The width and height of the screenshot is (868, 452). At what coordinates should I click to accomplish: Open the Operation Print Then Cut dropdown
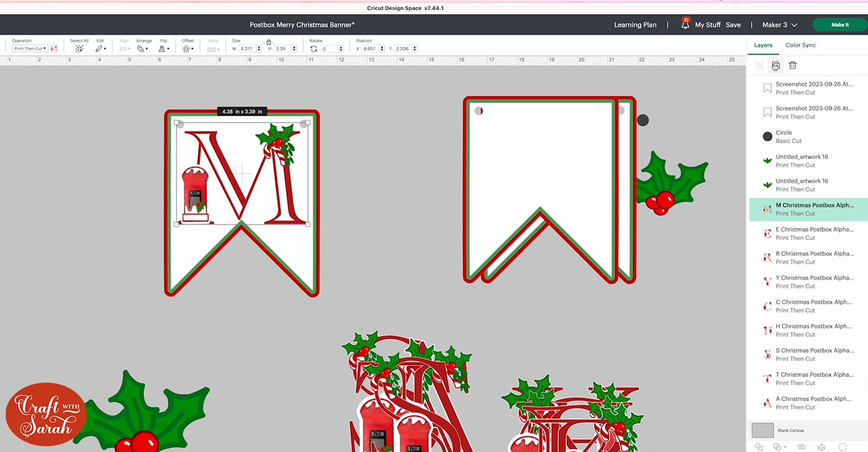30,49
